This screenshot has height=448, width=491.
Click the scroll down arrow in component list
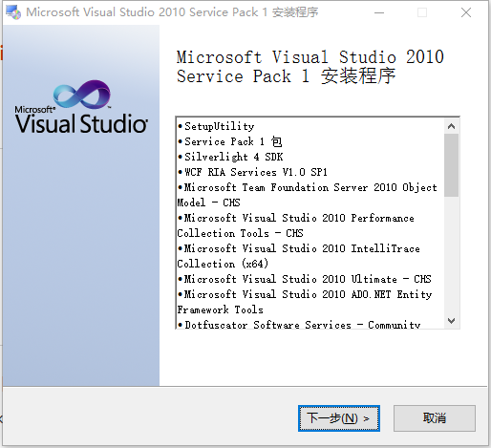click(x=451, y=320)
